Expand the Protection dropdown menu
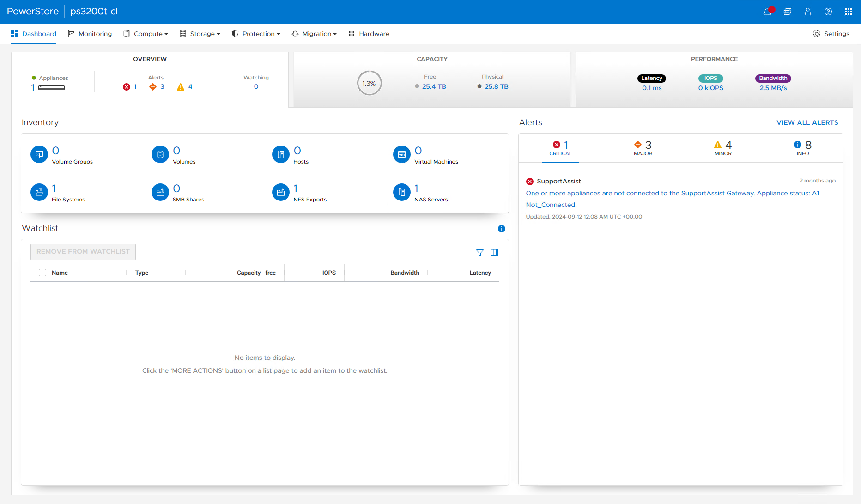 coord(256,34)
